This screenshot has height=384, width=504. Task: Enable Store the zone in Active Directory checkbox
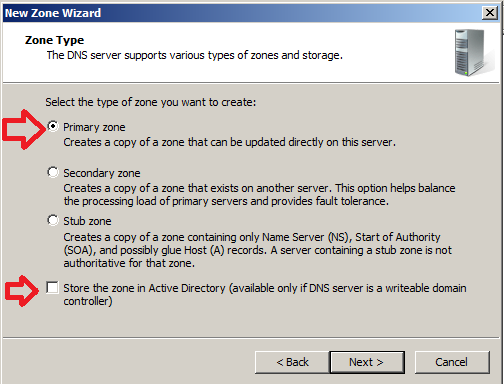[x=52, y=288]
